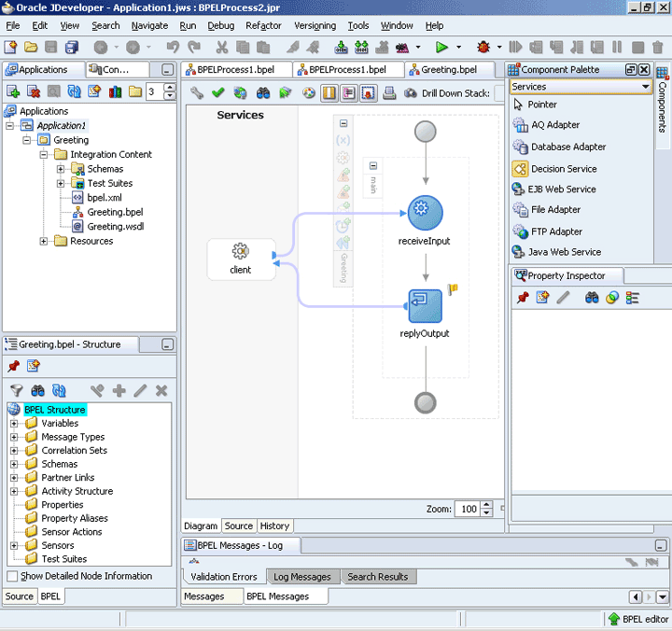Click the binoculars find icon in BPEL editor toolbar
672x631 pixels.
[262, 92]
